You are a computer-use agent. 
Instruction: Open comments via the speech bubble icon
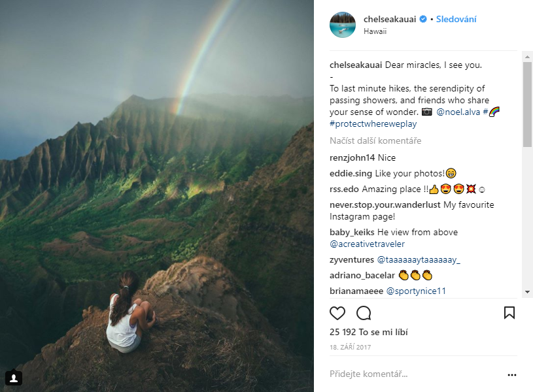click(x=364, y=313)
